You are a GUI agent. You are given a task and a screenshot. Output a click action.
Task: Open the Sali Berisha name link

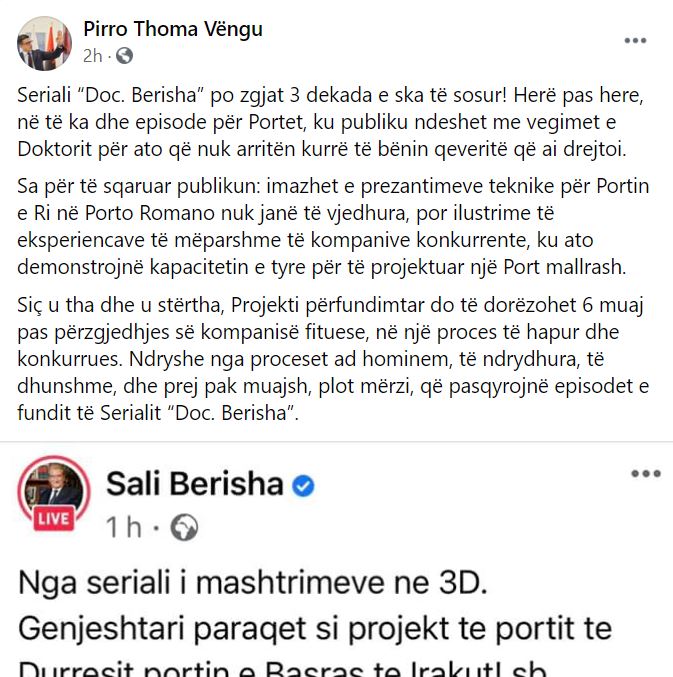coord(195,484)
